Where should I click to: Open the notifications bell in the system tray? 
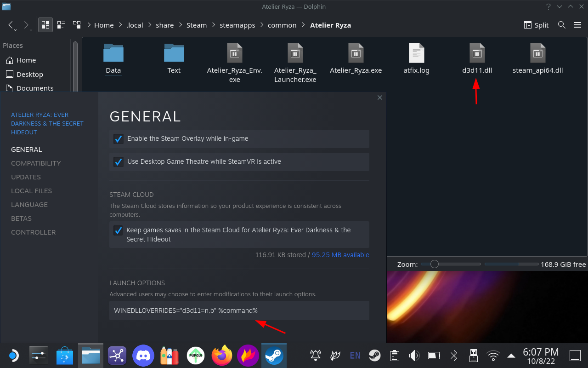click(316, 356)
